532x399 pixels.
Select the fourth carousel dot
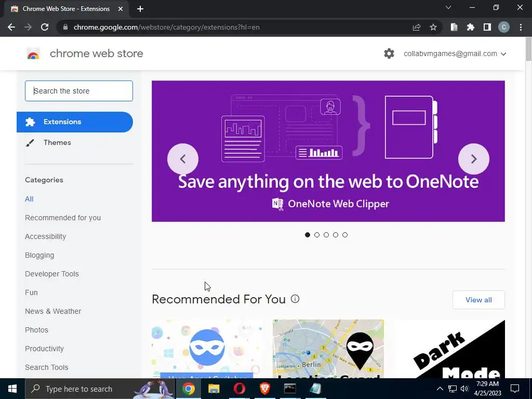coord(336,235)
